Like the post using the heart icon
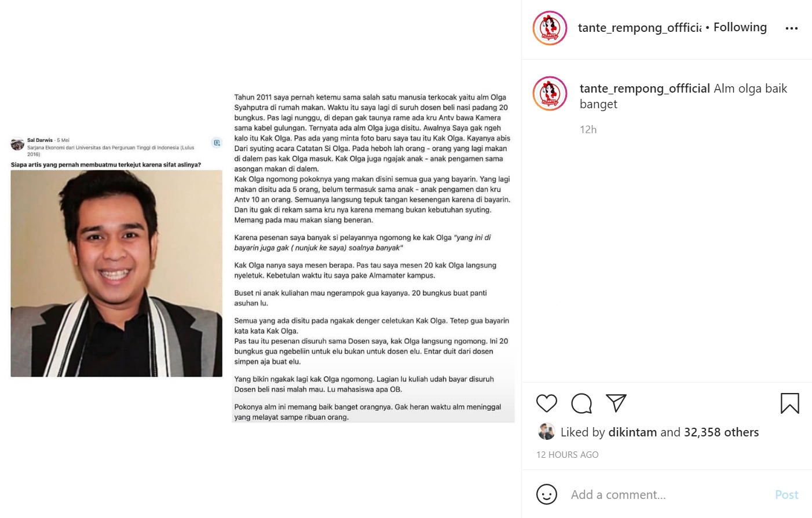The height and width of the screenshot is (518, 812). coord(547,403)
